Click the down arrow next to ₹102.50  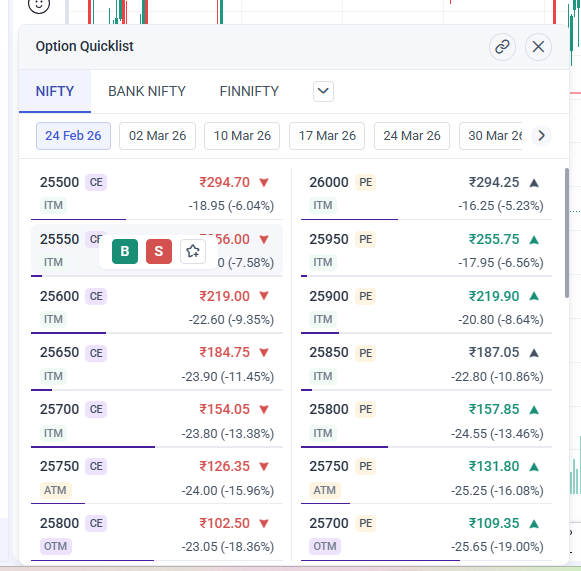point(264,524)
